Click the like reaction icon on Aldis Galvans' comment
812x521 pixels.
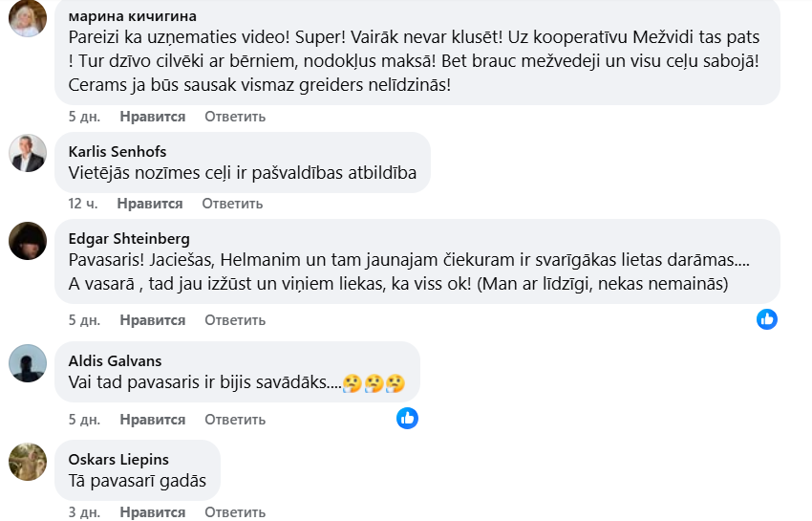[407, 418]
